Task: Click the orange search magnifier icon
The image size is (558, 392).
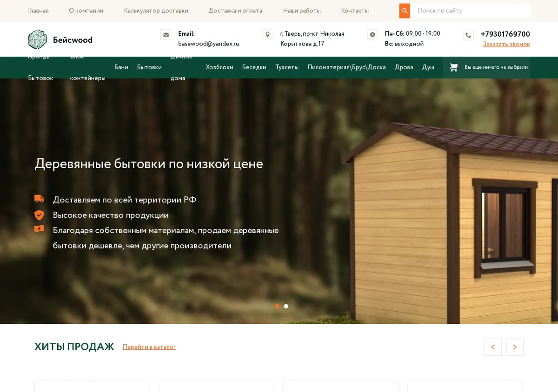Action: [405, 11]
